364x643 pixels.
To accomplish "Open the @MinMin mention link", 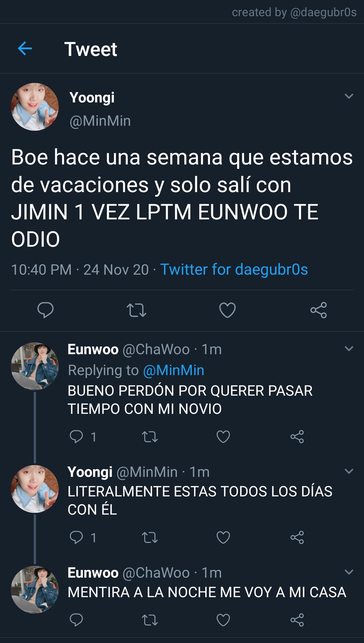I will [x=174, y=370].
